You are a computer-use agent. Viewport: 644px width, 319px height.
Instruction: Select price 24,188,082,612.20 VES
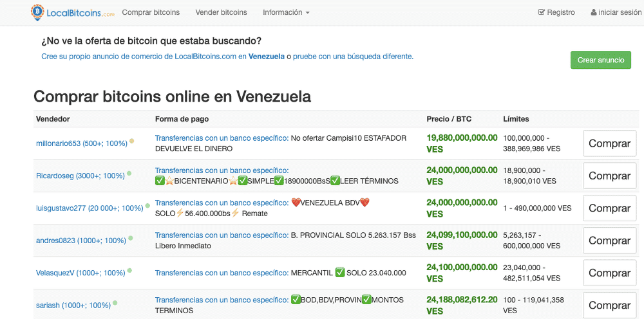[x=462, y=305]
